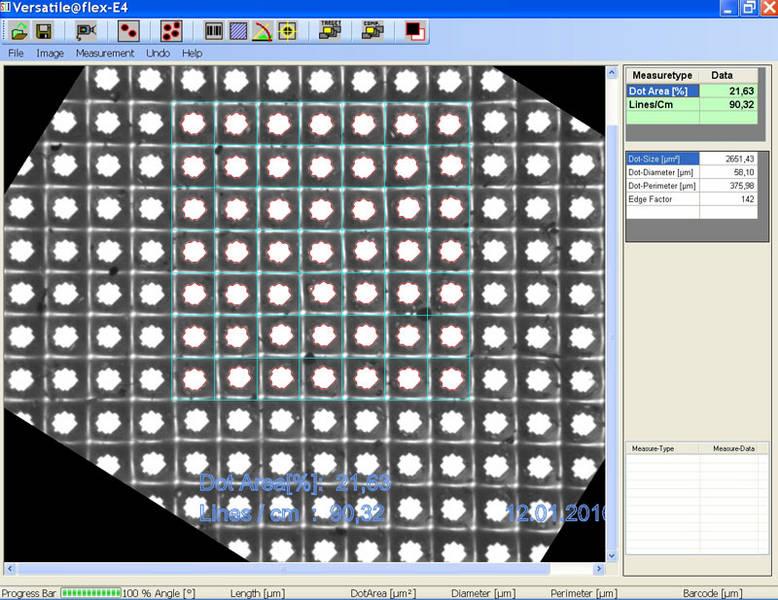Click the TARGET monitors icon
778x600 pixels.
pos(330,31)
